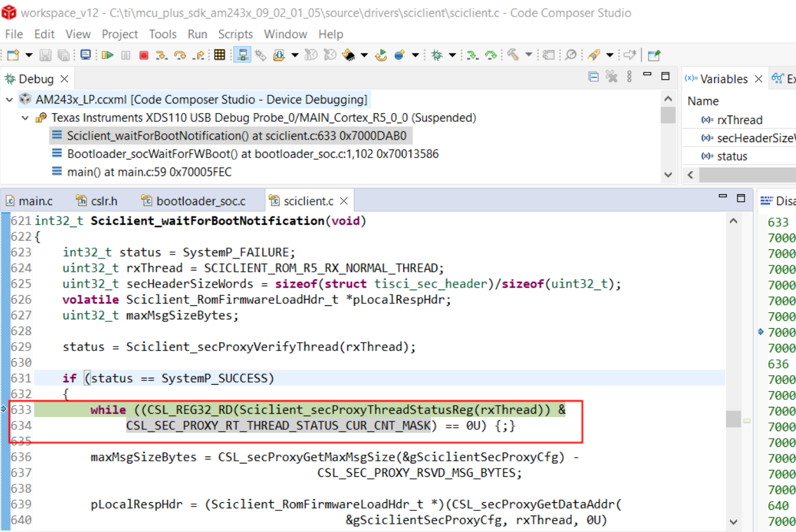796x532 pixels.
Task: Open the Window menu
Action: [x=286, y=34]
